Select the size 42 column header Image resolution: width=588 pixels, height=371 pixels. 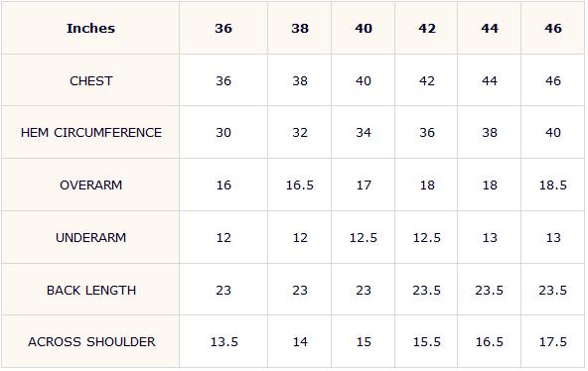point(427,29)
